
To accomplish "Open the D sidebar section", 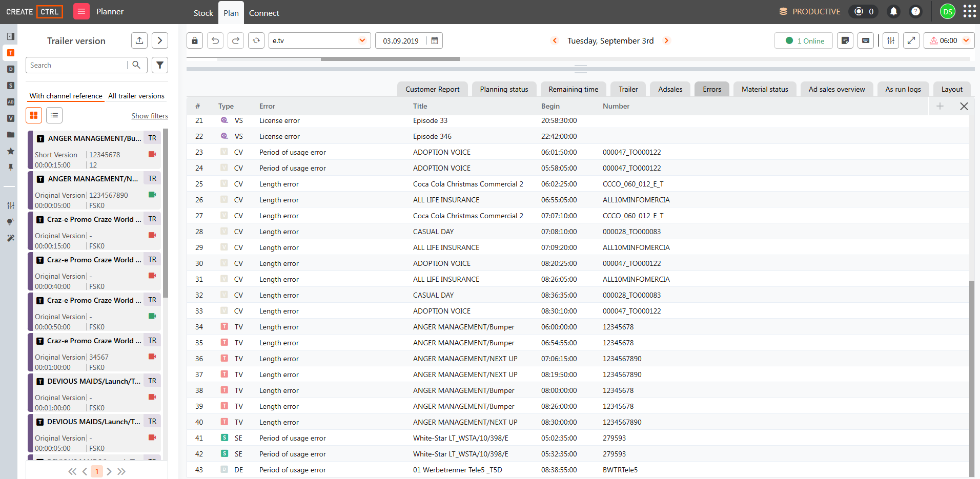I will pyautogui.click(x=11, y=69).
